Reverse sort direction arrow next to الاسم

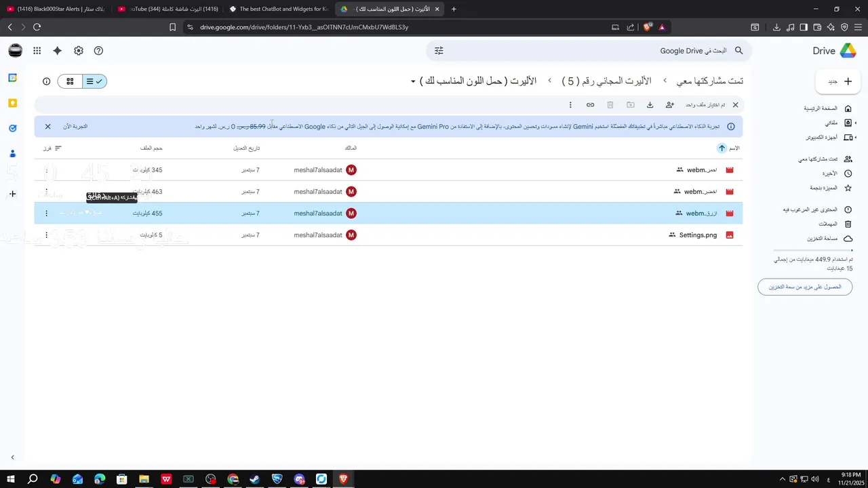pos(722,148)
